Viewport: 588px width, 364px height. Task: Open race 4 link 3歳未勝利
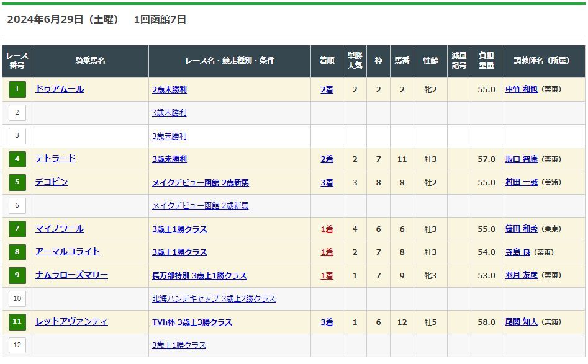[x=170, y=159]
